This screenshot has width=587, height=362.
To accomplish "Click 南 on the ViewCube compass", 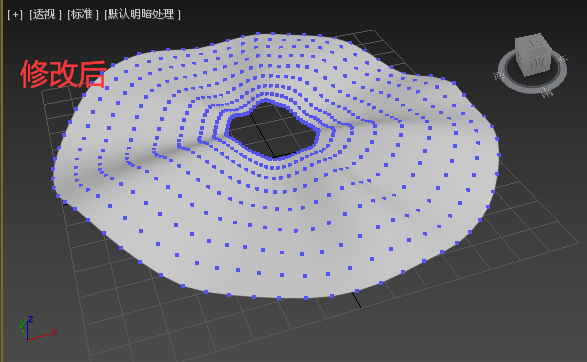I will pyautogui.click(x=547, y=91).
